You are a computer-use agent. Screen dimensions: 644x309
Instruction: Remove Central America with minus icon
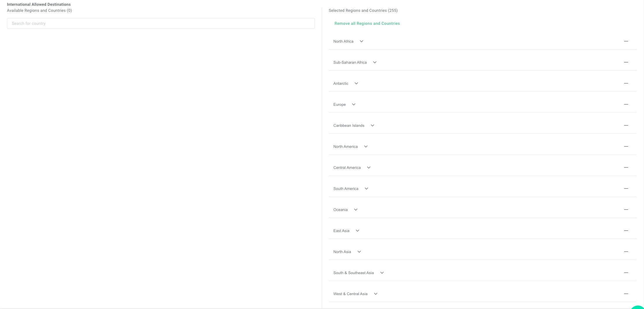[626, 167]
